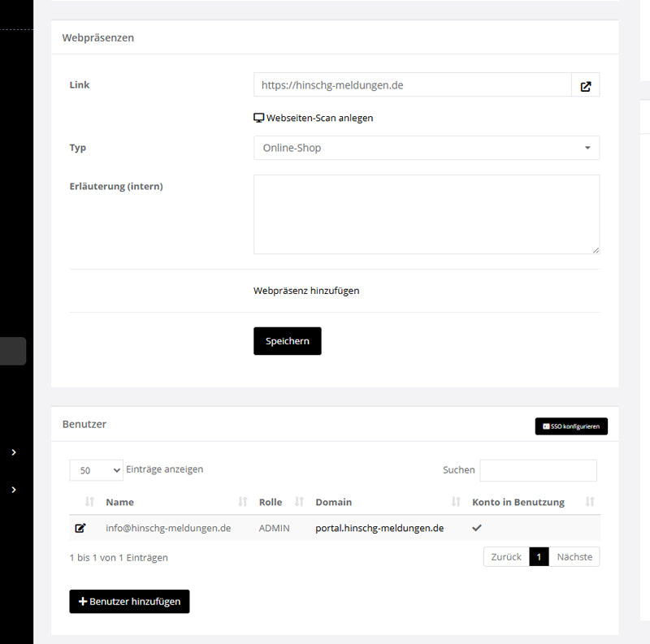The height and width of the screenshot is (644, 650).
Task: Sort by Rolle column arrows
Action: (x=299, y=502)
